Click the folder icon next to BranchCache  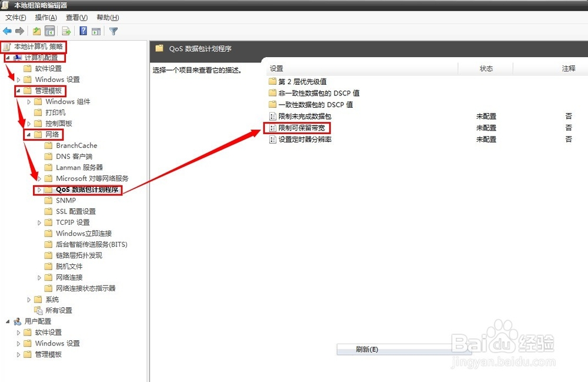[48, 145]
